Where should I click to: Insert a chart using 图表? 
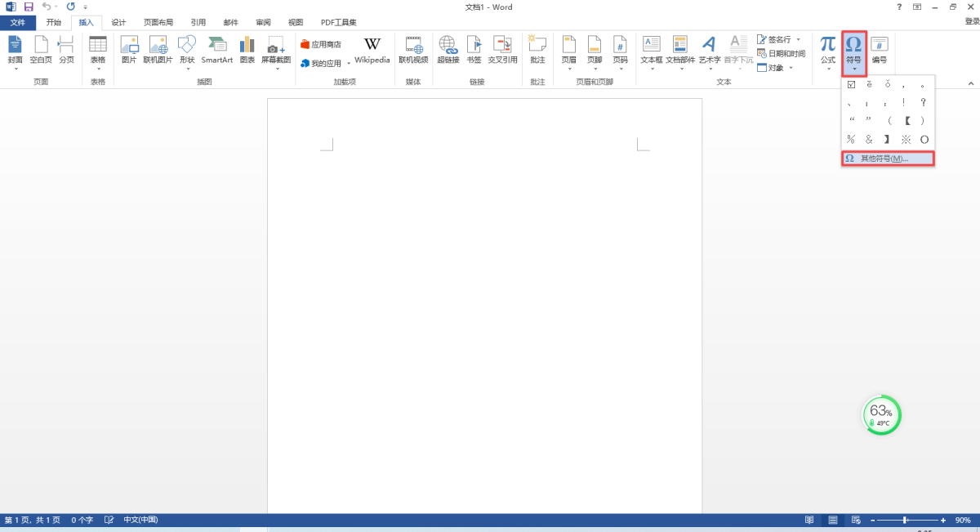point(247,49)
